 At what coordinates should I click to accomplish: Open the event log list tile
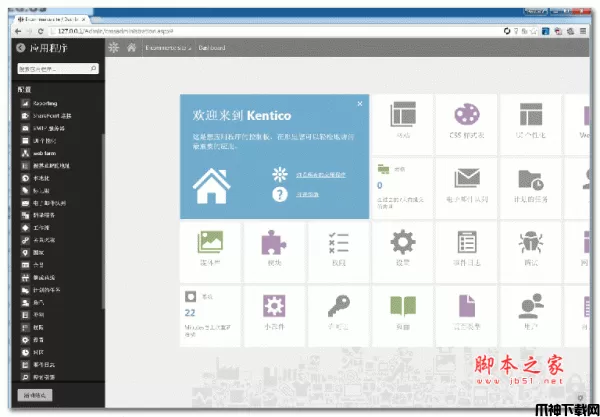466,252
